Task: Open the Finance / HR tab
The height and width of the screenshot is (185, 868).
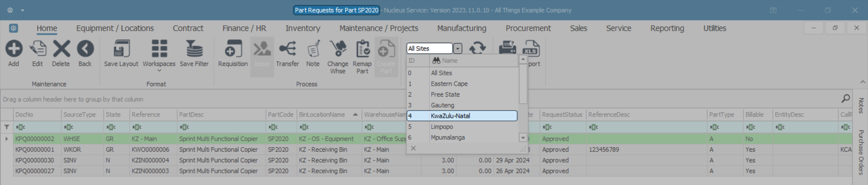Action: [x=244, y=28]
